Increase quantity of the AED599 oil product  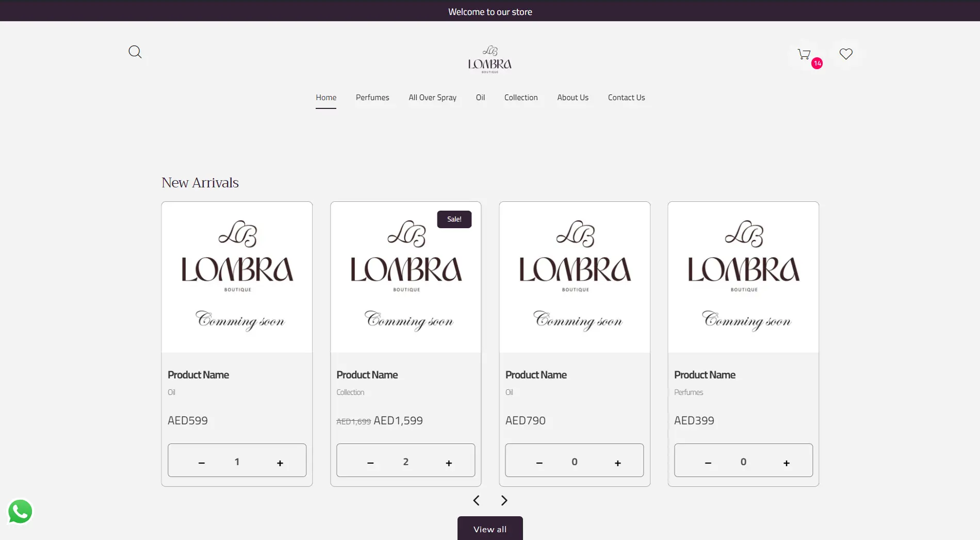tap(280, 463)
